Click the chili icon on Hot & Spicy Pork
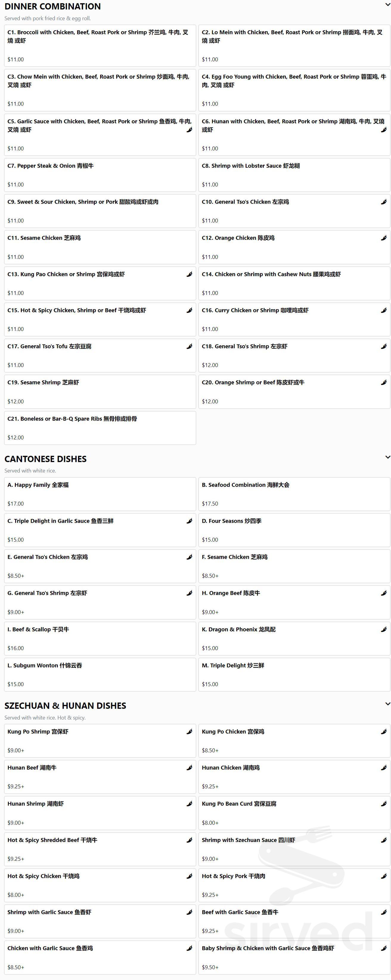Screen dimensions: 391x980 coord(384,876)
